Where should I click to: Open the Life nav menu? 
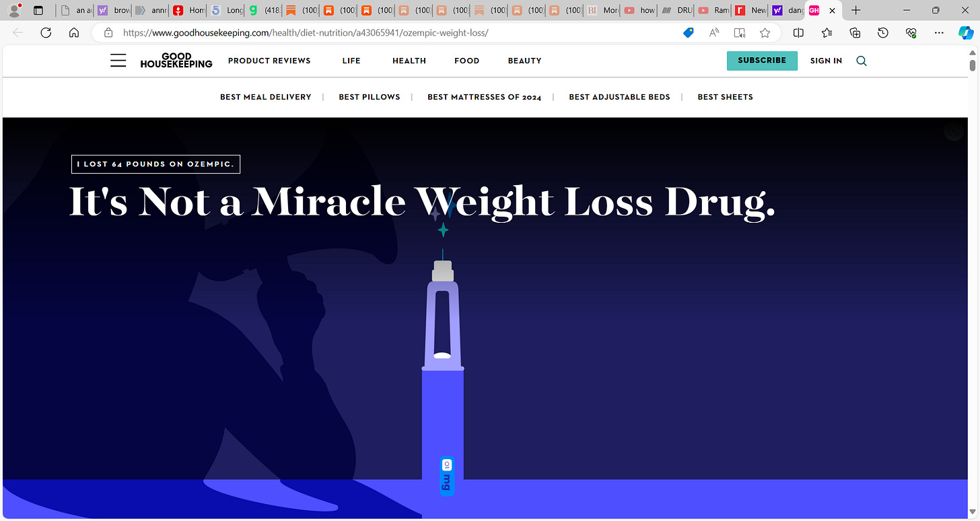coord(351,61)
